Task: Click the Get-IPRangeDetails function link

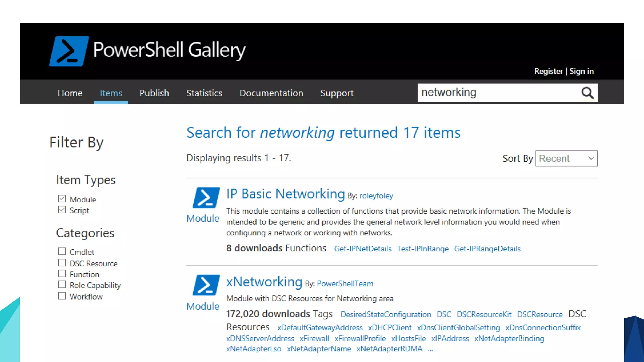Action: tap(487, 249)
